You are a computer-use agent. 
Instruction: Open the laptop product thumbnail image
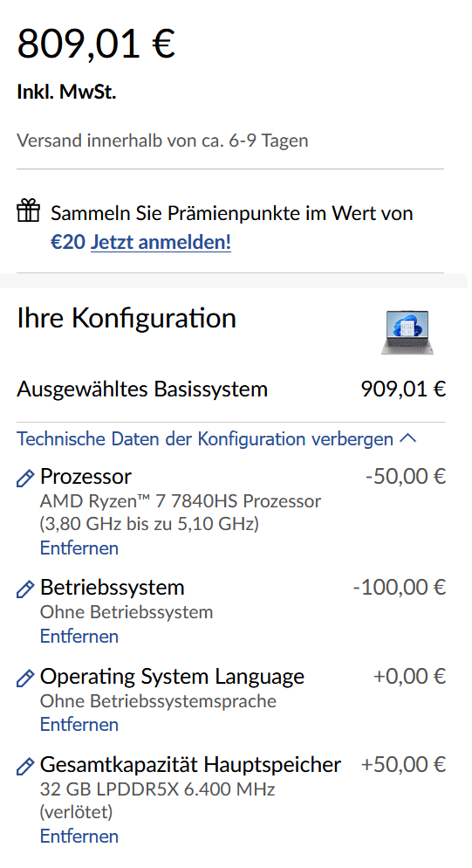click(x=407, y=332)
